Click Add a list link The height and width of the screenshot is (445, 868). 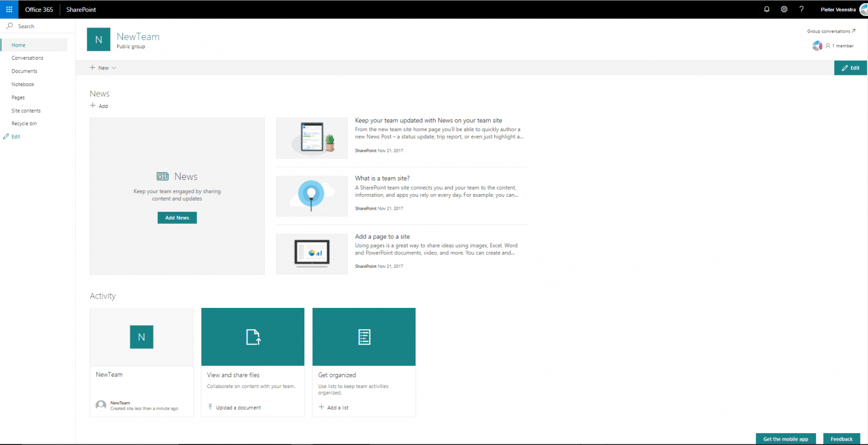point(337,408)
